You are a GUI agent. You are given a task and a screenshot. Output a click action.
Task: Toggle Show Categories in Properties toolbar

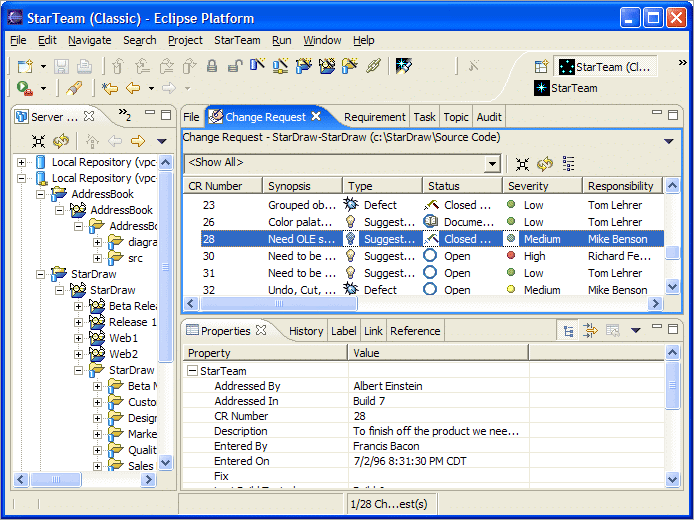pos(568,331)
